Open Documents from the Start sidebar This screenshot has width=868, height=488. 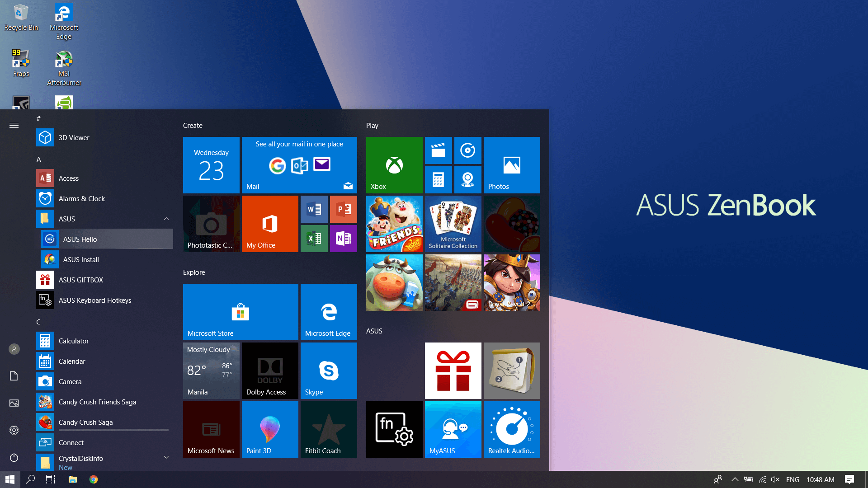[x=14, y=376]
